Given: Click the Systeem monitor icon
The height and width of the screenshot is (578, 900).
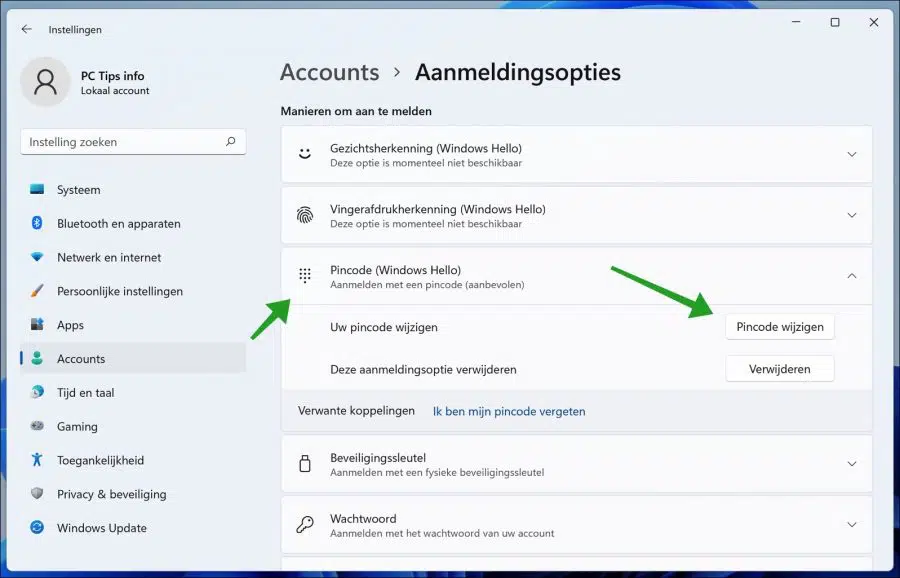Looking at the screenshot, I should click(x=37, y=189).
